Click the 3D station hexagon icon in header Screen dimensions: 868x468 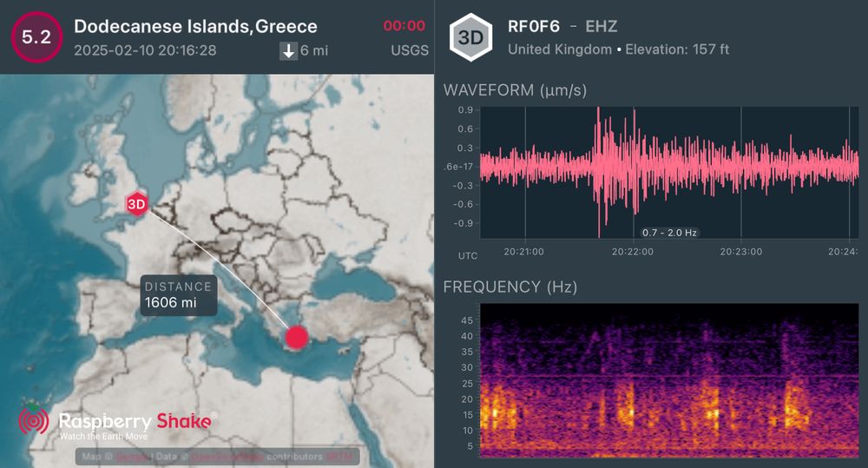[470, 37]
